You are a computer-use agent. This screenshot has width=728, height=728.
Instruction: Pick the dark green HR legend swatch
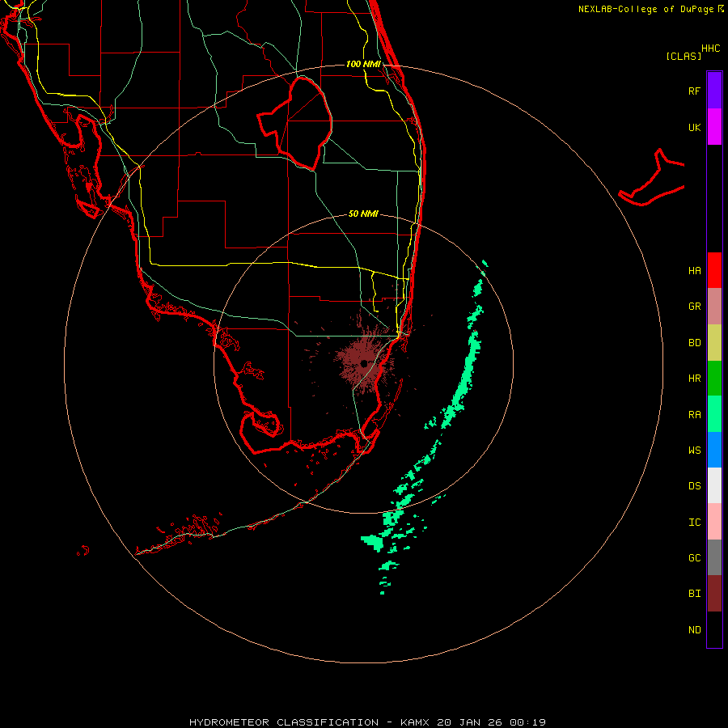(x=714, y=379)
